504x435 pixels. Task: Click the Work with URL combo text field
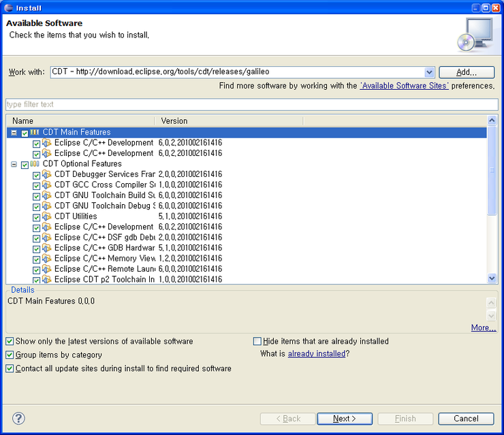(237, 72)
